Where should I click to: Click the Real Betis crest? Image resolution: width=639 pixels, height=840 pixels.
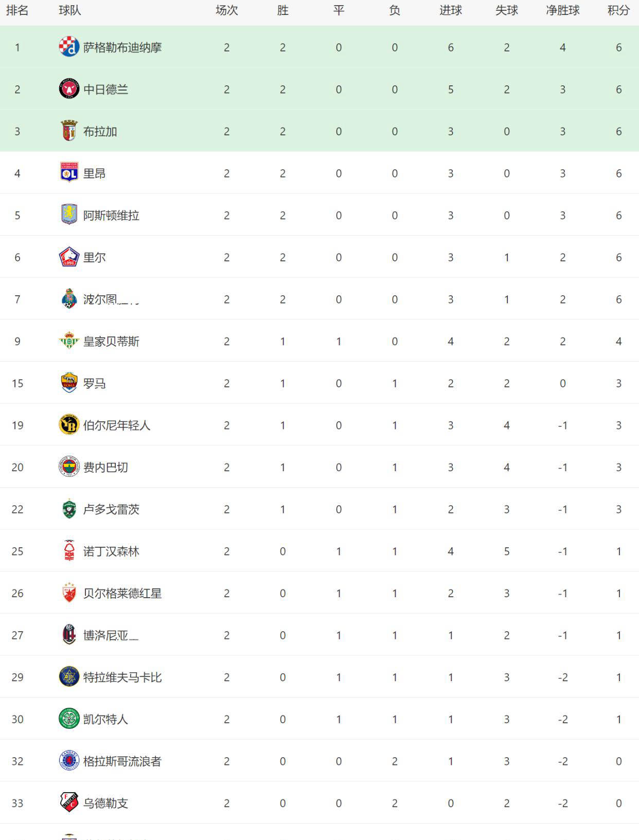[69, 341]
